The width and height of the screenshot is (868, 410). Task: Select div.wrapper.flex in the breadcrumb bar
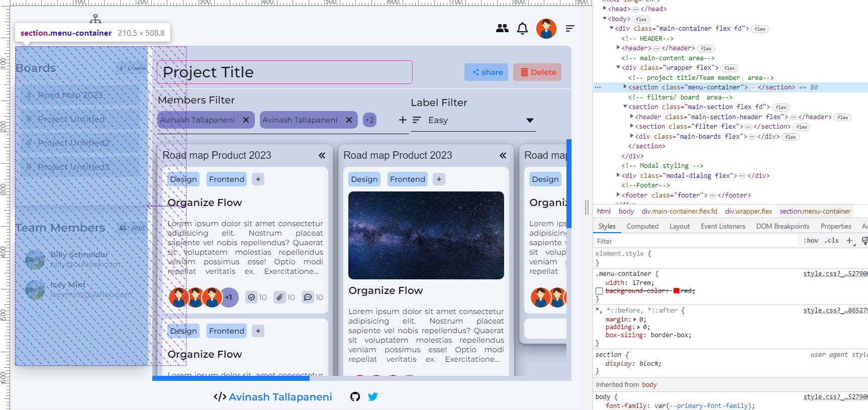point(748,212)
